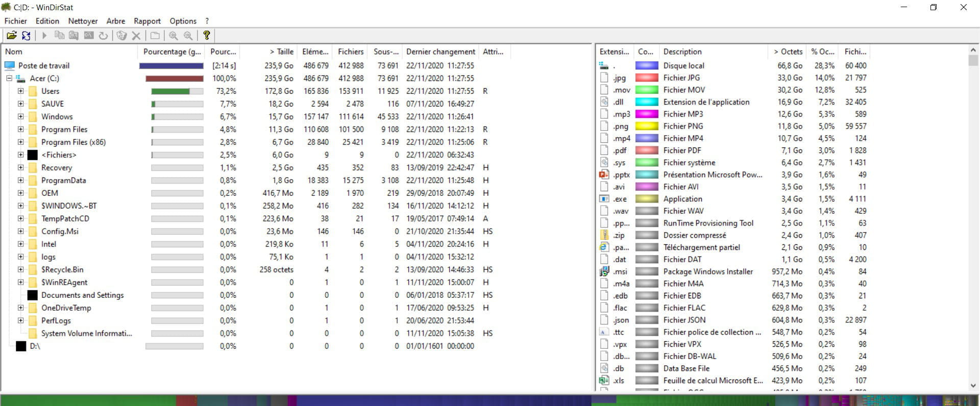Click the extension list scrollbar up arrow
The height and width of the screenshot is (406, 980).
pos(973,50)
